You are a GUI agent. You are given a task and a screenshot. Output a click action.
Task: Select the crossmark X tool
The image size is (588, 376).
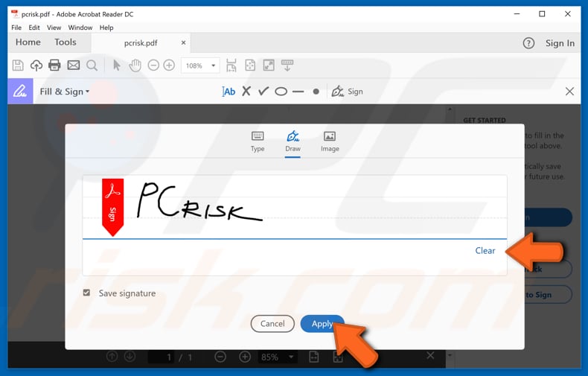click(246, 91)
